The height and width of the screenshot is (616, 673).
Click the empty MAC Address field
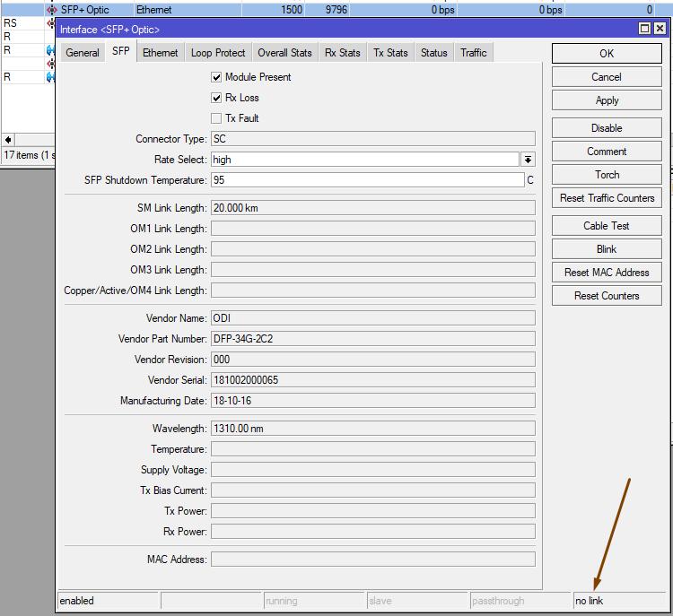point(373,560)
